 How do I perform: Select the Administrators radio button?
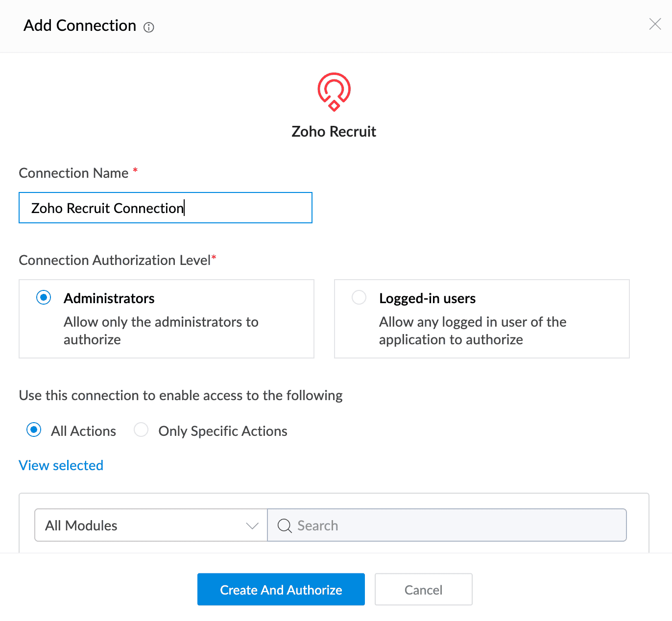click(44, 297)
